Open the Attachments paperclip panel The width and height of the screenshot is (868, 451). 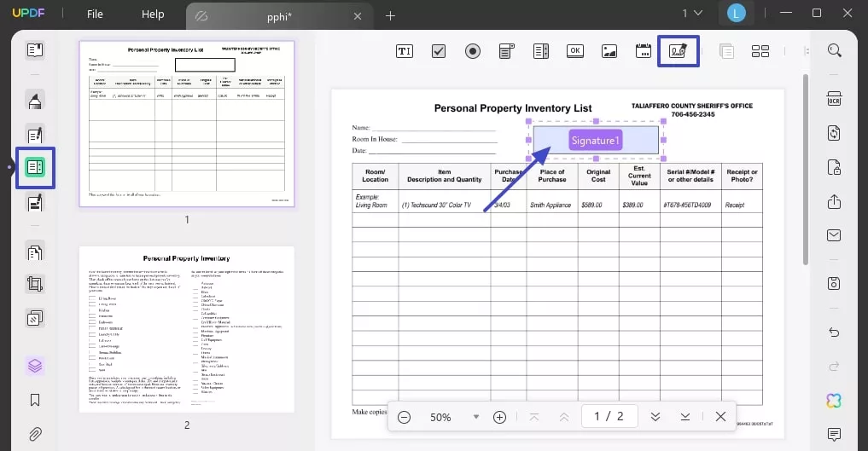[x=35, y=434]
